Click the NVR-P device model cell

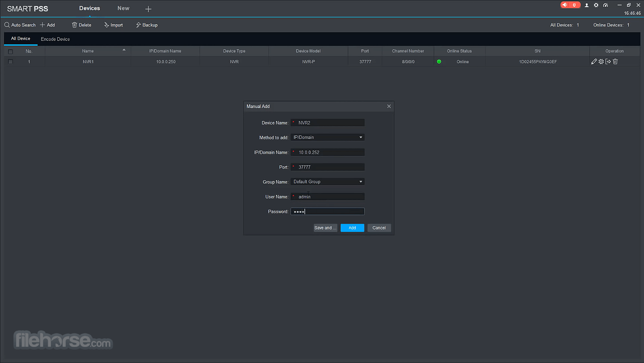pos(308,62)
